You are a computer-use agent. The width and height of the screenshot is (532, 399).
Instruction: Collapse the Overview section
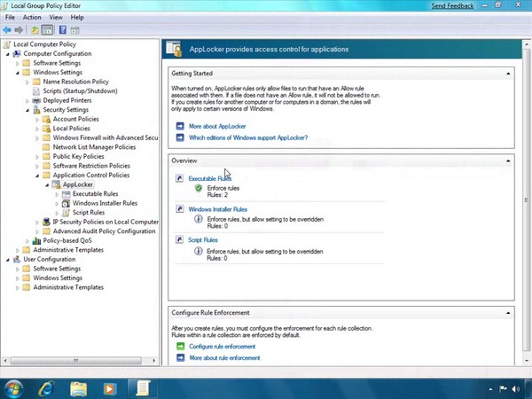pos(508,160)
